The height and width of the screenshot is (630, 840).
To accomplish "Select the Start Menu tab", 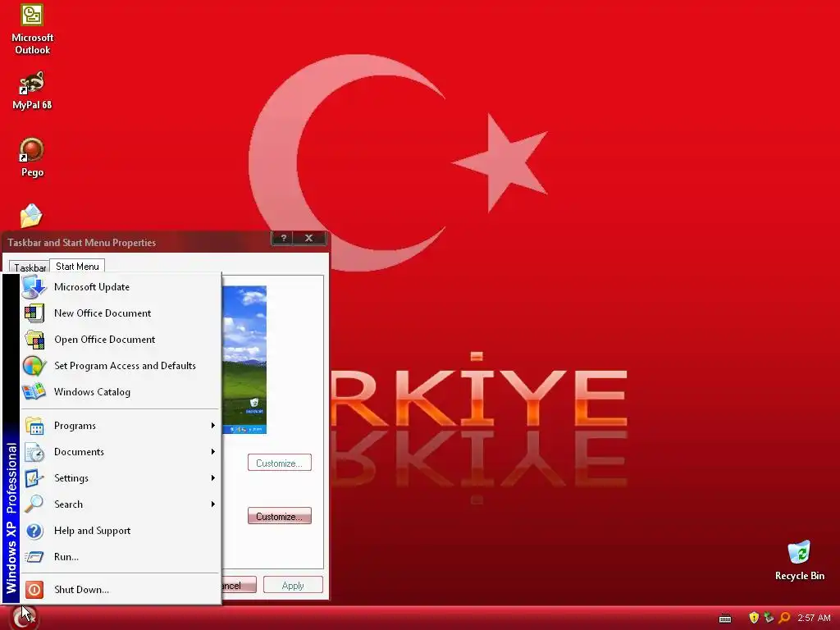I will pyautogui.click(x=77, y=267).
